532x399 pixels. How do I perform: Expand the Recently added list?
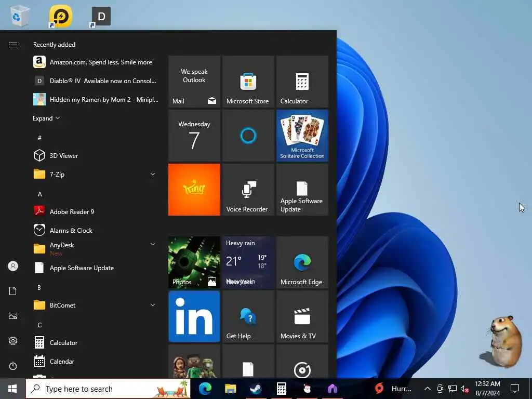(x=46, y=118)
